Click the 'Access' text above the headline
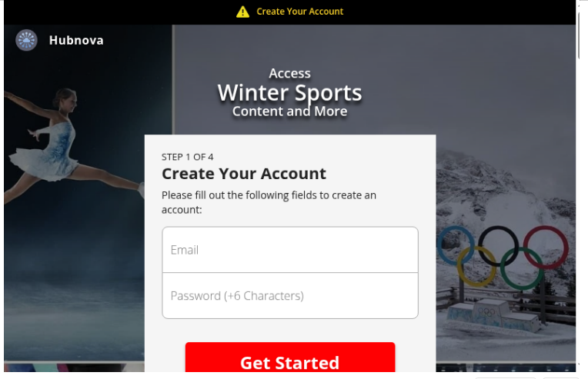The image size is (588, 379). point(290,73)
